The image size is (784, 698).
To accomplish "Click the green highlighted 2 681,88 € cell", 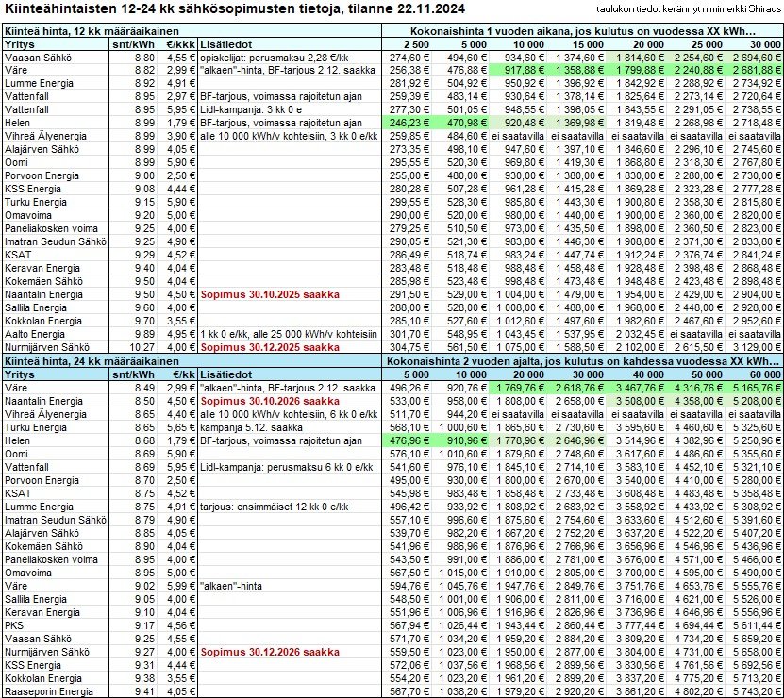I will click(754, 70).
